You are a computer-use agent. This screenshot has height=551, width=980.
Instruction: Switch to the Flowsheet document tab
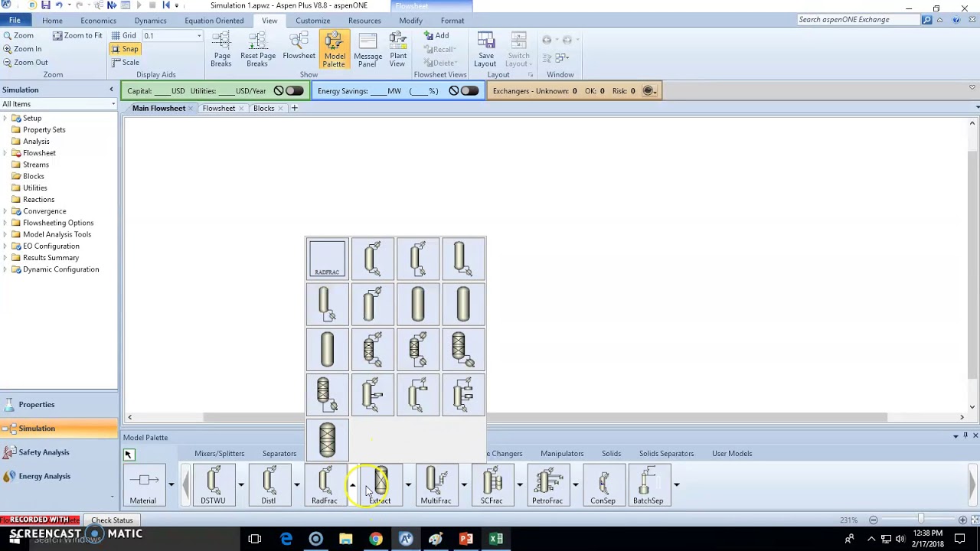pyautogui.click(x=219, y=109)
